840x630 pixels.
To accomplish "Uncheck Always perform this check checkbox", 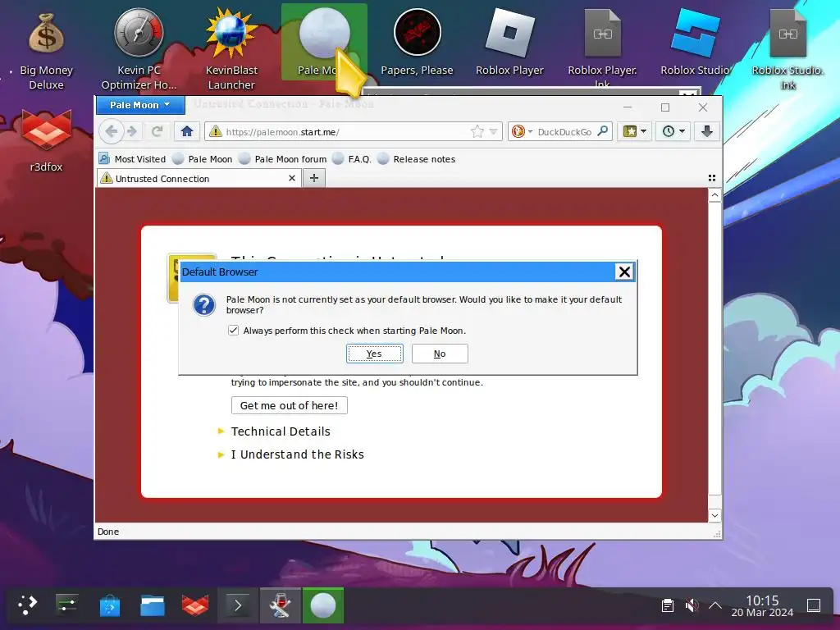I will [x=233, y=330].
